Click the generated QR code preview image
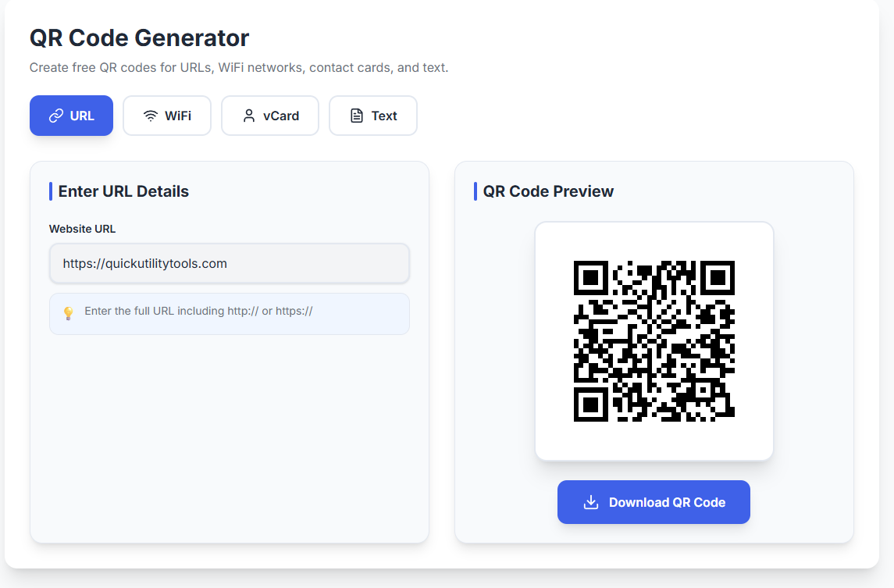This screenshot has height=588, width=894. tap(654, 341)
